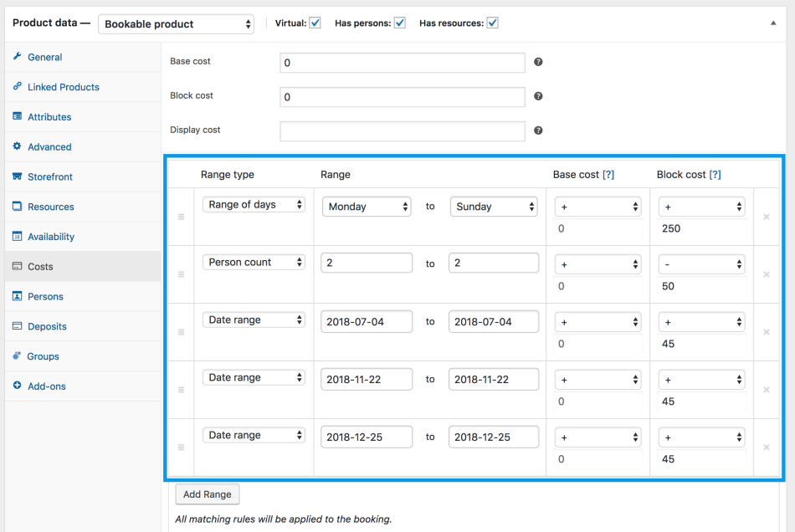
Task: Click the help icon beside Display cost field
Action: click(538, 130)
